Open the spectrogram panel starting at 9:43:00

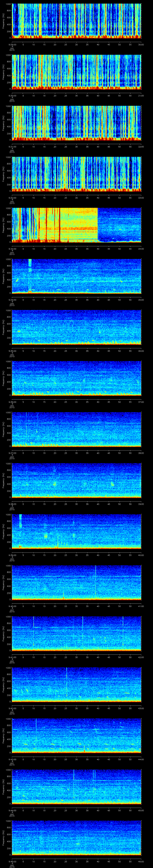tap(77, 736)
